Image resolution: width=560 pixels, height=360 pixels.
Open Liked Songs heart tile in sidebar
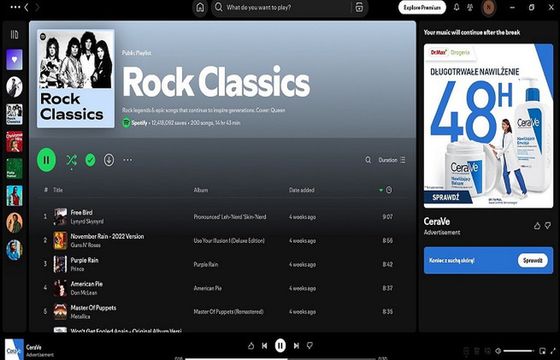(14, 60)
